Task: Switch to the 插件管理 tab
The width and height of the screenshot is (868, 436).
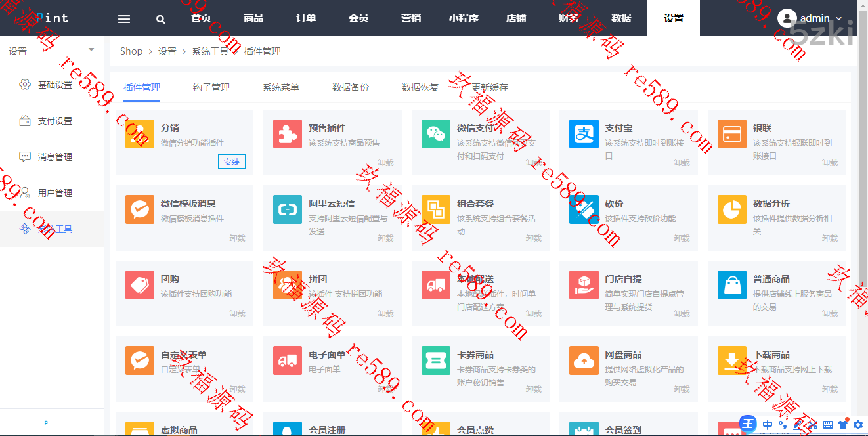Action: 142,87
